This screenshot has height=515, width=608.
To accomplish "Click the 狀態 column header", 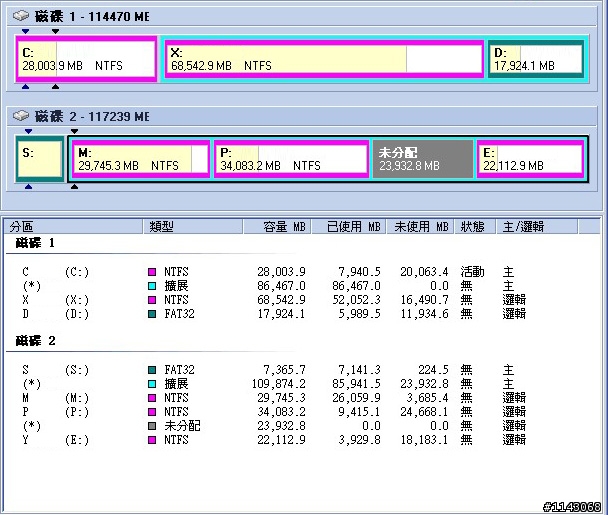I will (475, 226).
